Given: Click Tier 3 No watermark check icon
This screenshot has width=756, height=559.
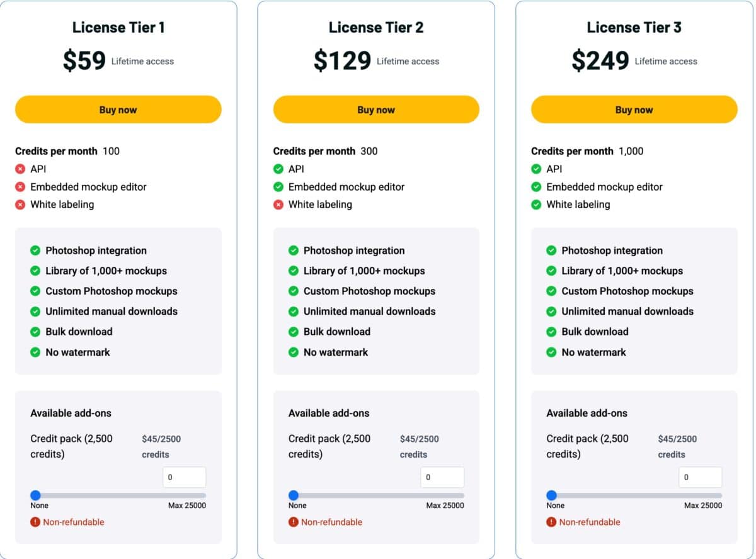Looking at the screenshot, I should pyautogui.click(x=551, y=353).
